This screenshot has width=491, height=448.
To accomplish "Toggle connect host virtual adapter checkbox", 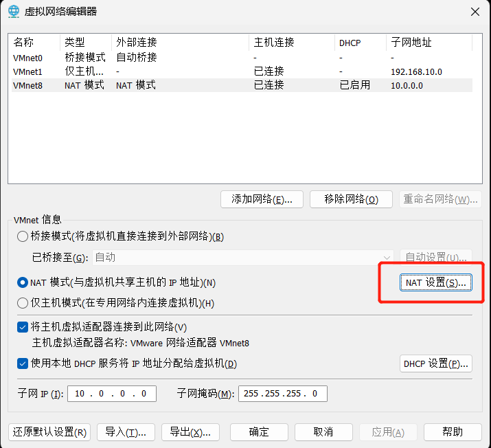I will tap(23, 327).
